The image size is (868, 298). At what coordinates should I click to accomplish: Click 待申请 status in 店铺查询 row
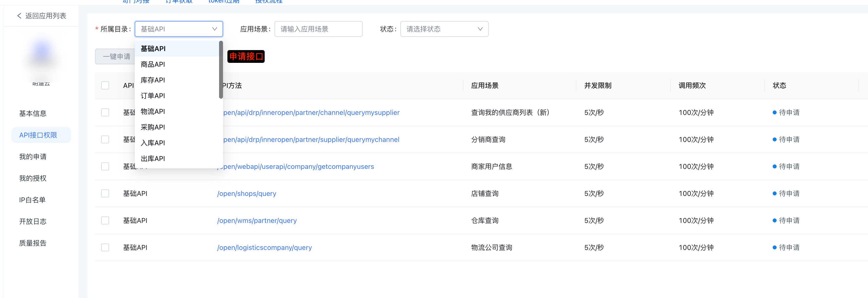point(786,193)
